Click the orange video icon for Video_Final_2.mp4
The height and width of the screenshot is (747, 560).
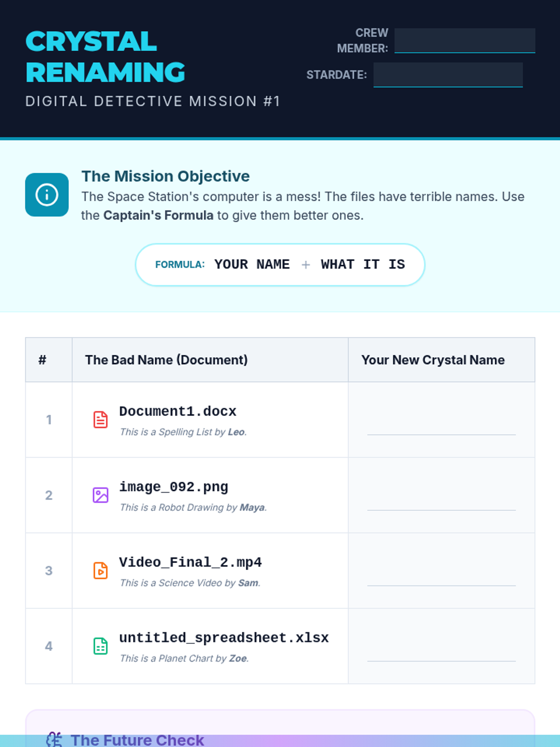click(100, 571)
